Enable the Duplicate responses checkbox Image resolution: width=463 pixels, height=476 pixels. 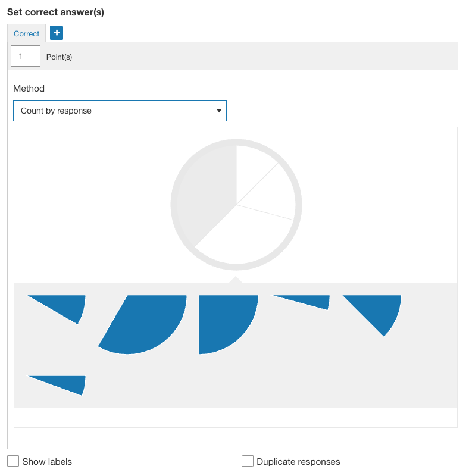click(x=248, y=461)
